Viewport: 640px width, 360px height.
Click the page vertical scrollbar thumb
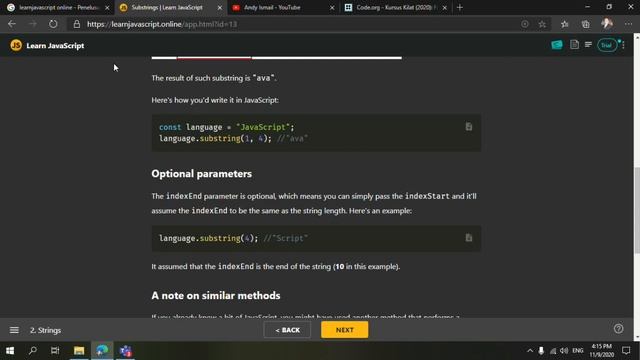[x=637, y=210]
